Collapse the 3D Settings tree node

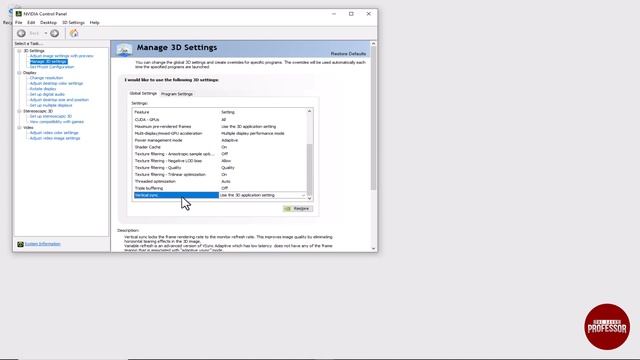coord(19,51)
